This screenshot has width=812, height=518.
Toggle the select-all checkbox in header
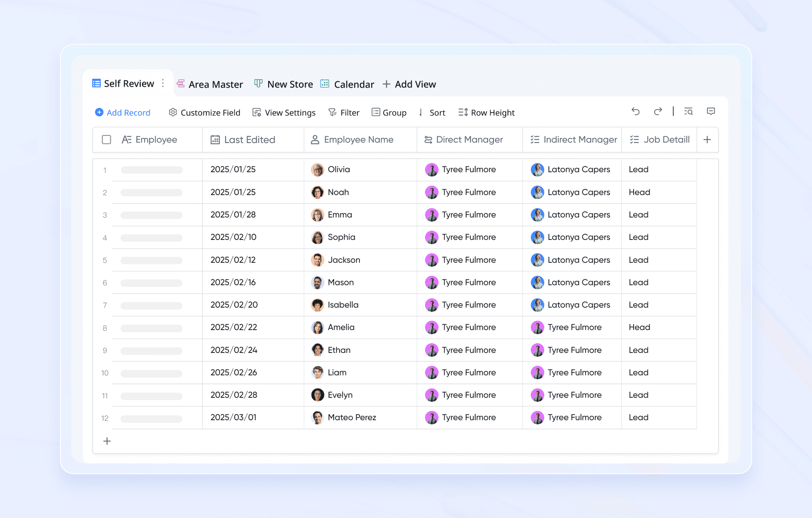click(x=107, y=140)
